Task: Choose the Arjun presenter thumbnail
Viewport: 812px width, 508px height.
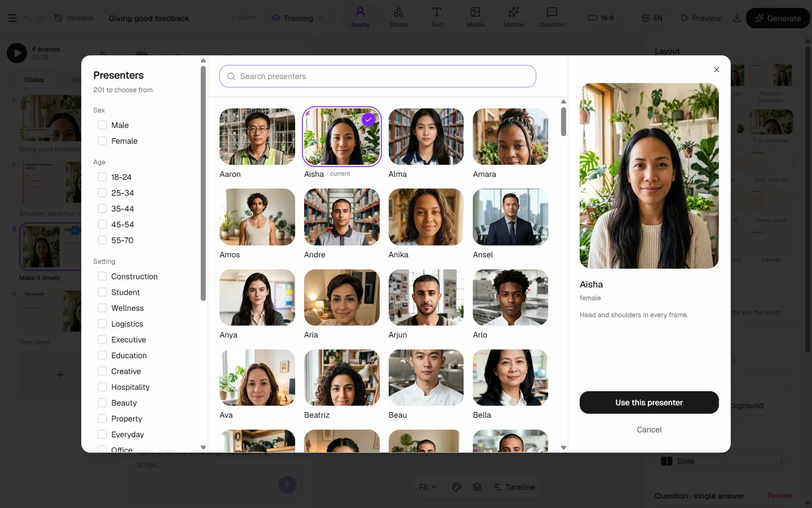Action: click(426, 297)
